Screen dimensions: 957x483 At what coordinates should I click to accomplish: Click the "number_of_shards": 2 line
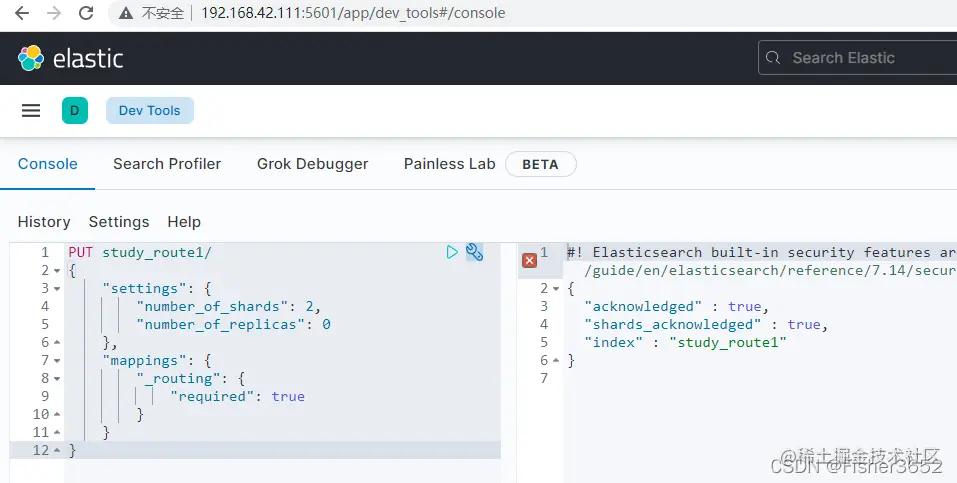(x=229, y=307)
